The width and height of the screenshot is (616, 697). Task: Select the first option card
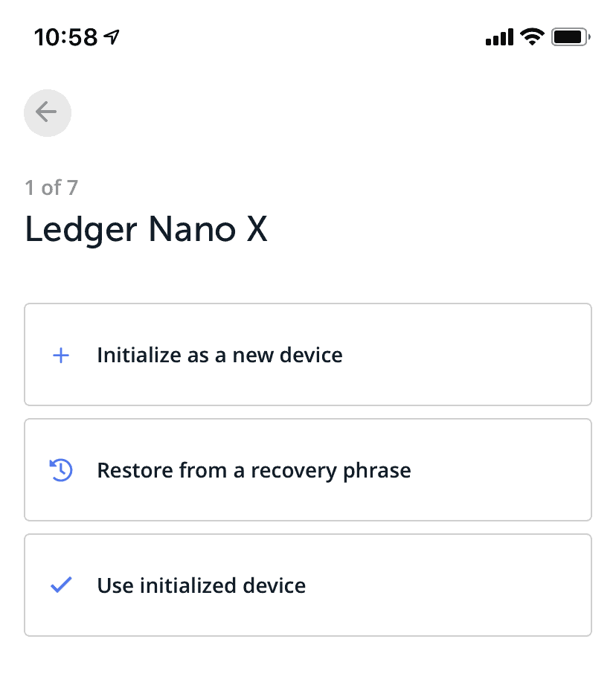(308, 355)
